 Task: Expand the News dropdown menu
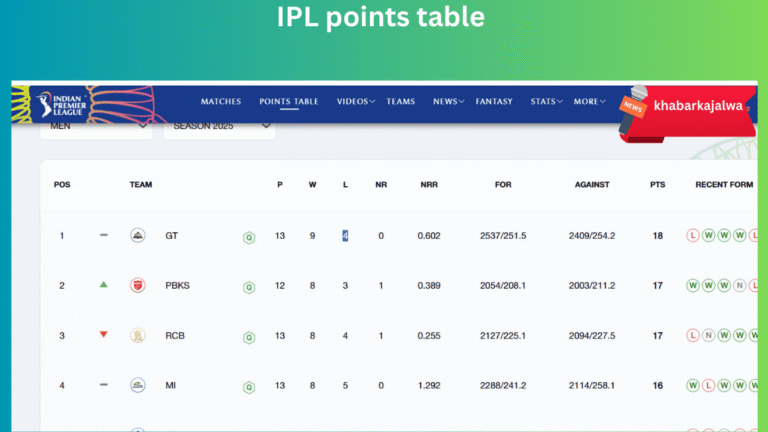click(x=448, y=101)
